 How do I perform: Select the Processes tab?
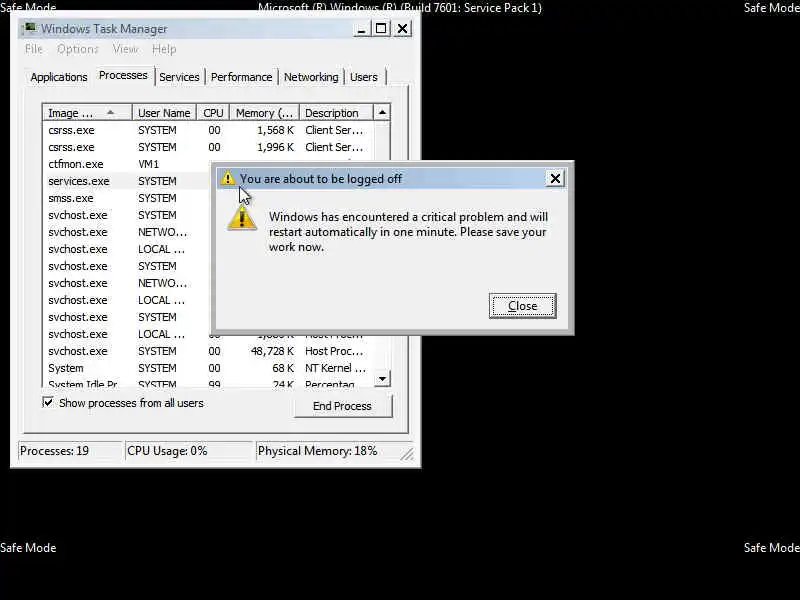pyautogui.click(x=123, y=76)
